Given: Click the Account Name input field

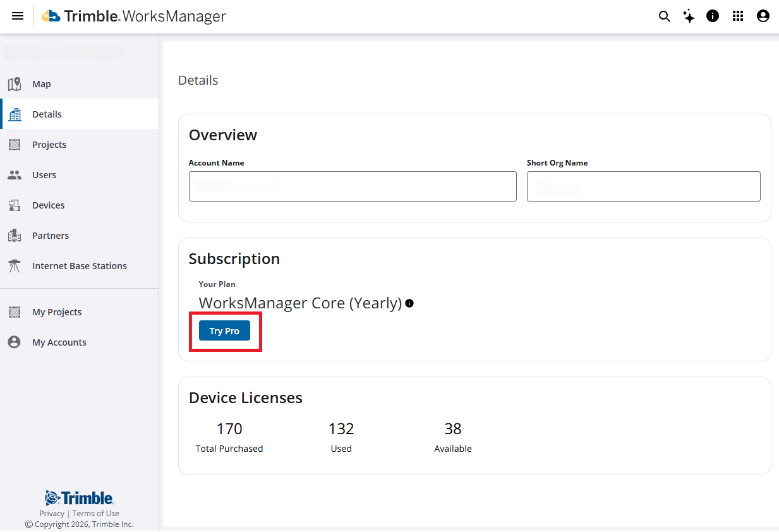Looking at the screenshot, I should click(x=353, y=186).
